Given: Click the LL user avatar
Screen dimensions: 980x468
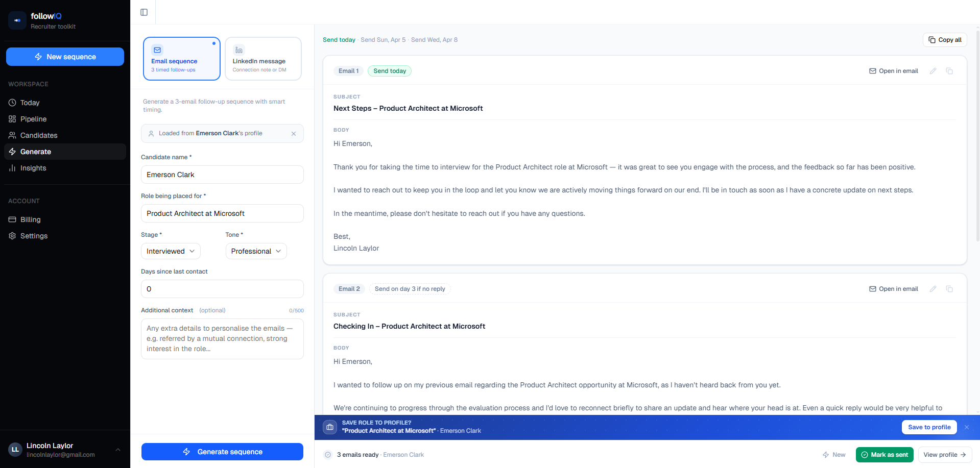Looking at the screenshot, I should [15, 450].
